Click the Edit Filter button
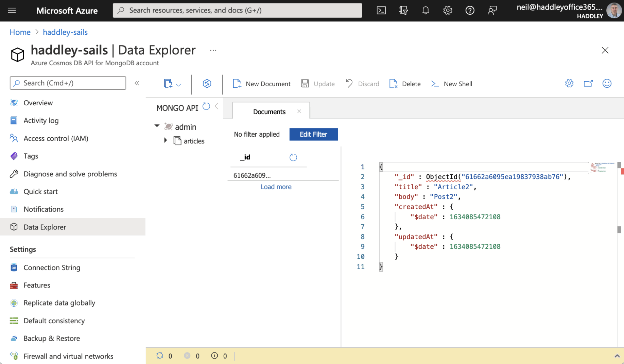Image resolution: width=624 pixels, height=364 pixels. (x=313, y=134)
